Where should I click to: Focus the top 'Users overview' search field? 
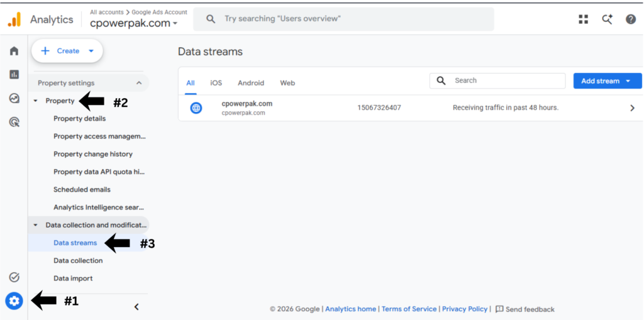(x=344, y=19)
